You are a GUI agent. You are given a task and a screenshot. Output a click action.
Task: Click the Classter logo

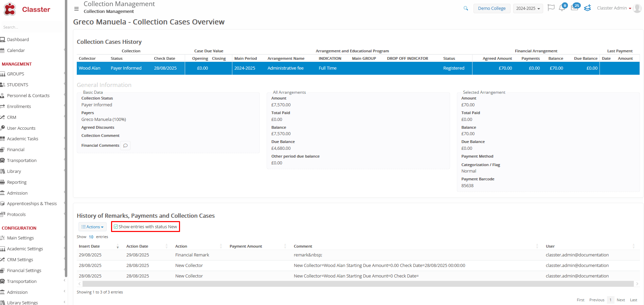[27, 9]
